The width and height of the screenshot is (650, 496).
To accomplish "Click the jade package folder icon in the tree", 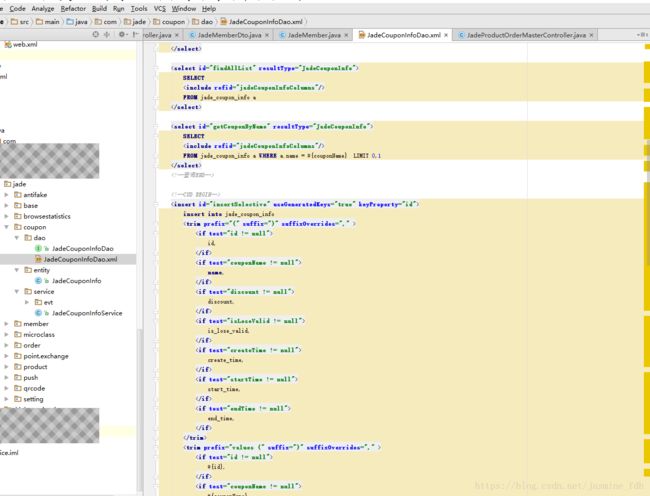I will tap(7, 184).
